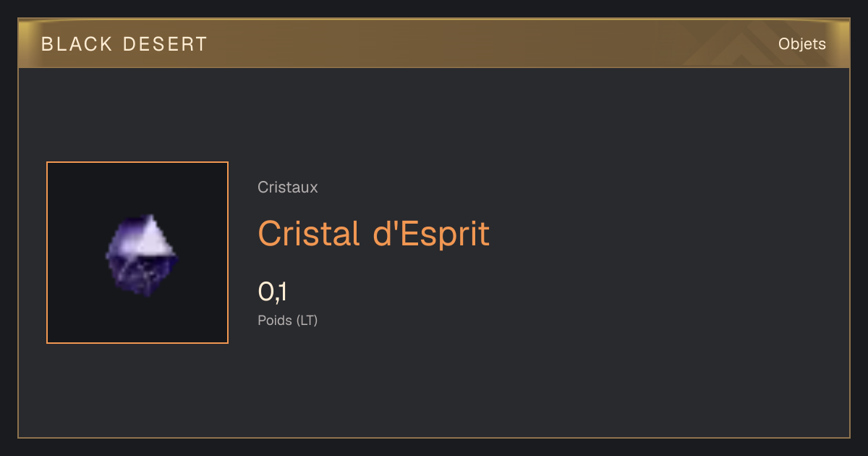Screen dimensions: 868x456
Task: Open the Objets section in the header
Action: [802, 44]
